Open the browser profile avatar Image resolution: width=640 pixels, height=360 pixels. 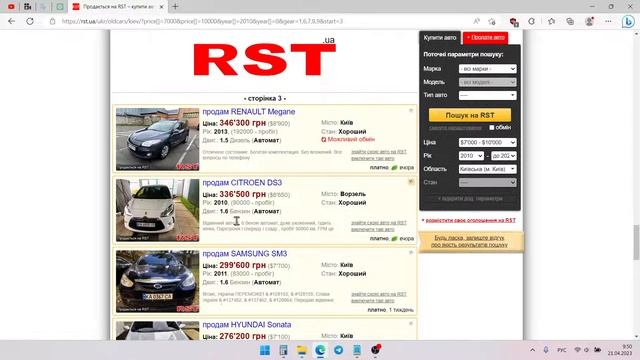pos(589,21)
